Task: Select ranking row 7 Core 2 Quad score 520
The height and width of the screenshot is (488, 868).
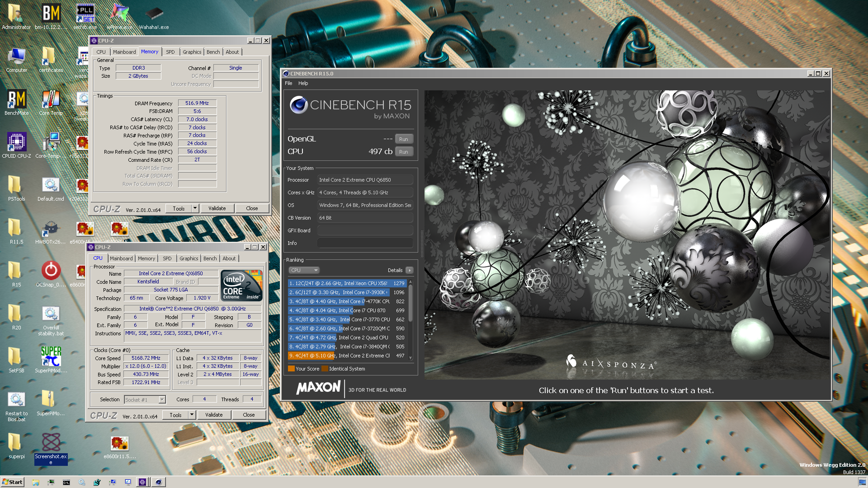Action: coord(347,338)
